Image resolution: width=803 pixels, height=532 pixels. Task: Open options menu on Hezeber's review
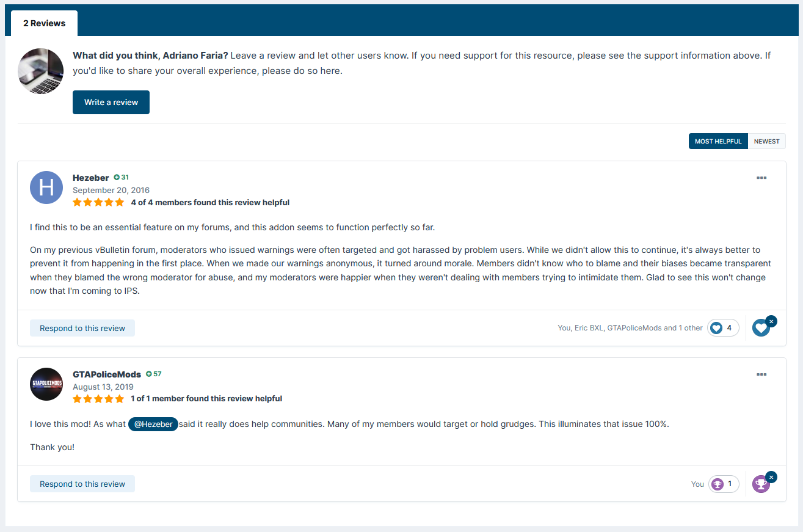[761, 178]
